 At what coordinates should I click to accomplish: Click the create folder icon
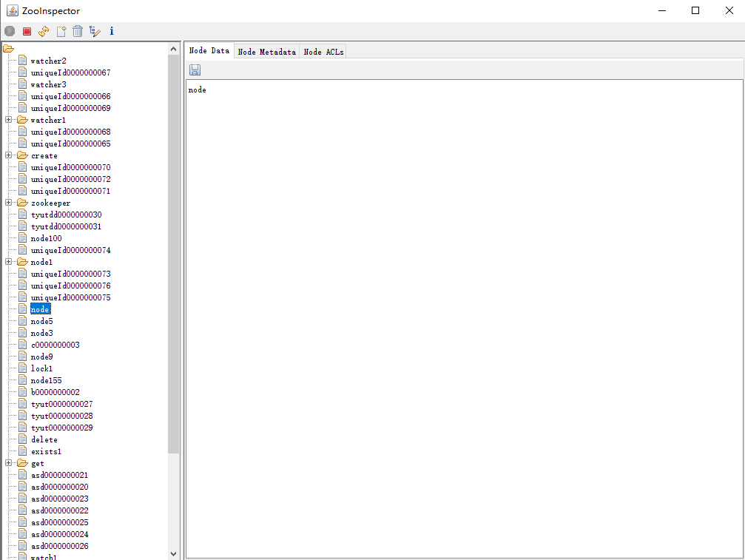click(22, 155)
